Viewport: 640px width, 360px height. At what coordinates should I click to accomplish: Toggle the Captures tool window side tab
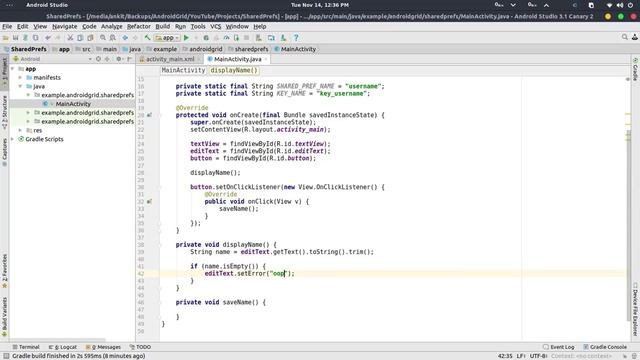4,152
